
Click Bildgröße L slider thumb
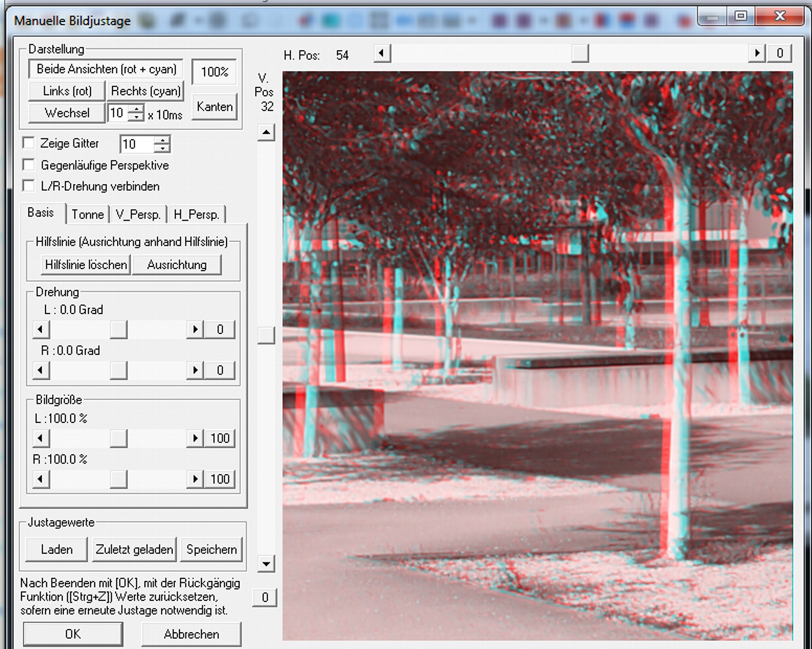pos(119,438)
